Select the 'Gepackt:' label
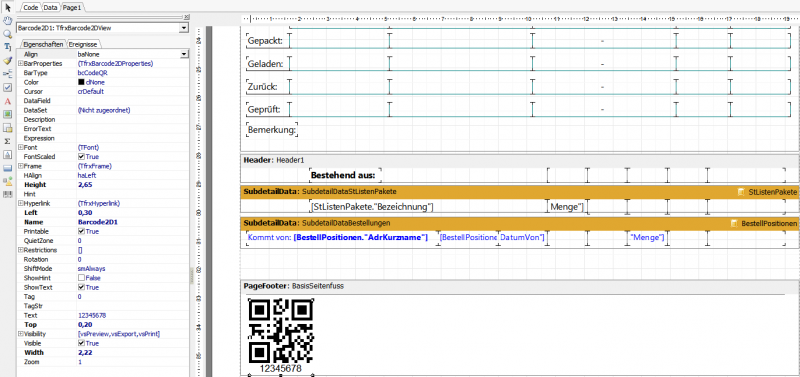This screenshot has width=800, height=377. coord(265,40)
